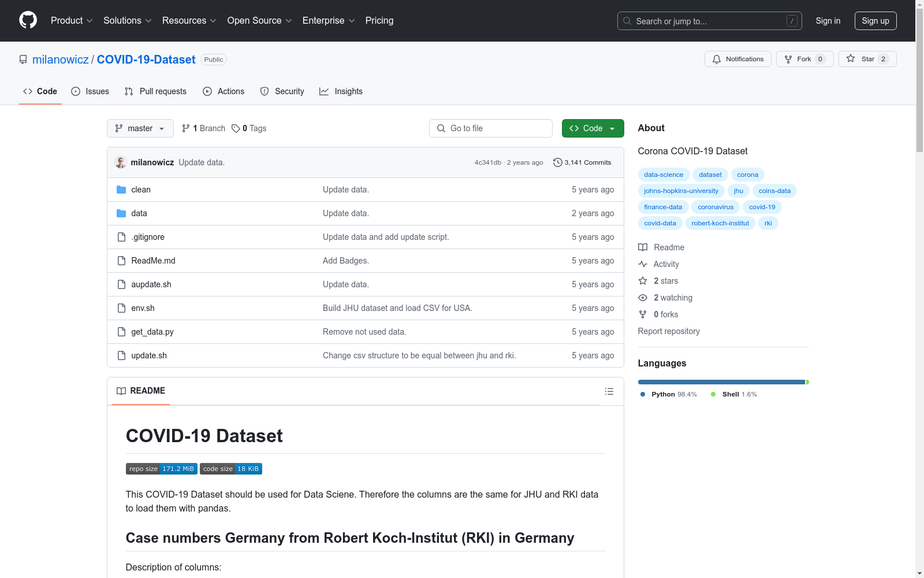This screenshot has width=924, height=578.
Task: Click the update.sh file icon
Action: point(121,355)
